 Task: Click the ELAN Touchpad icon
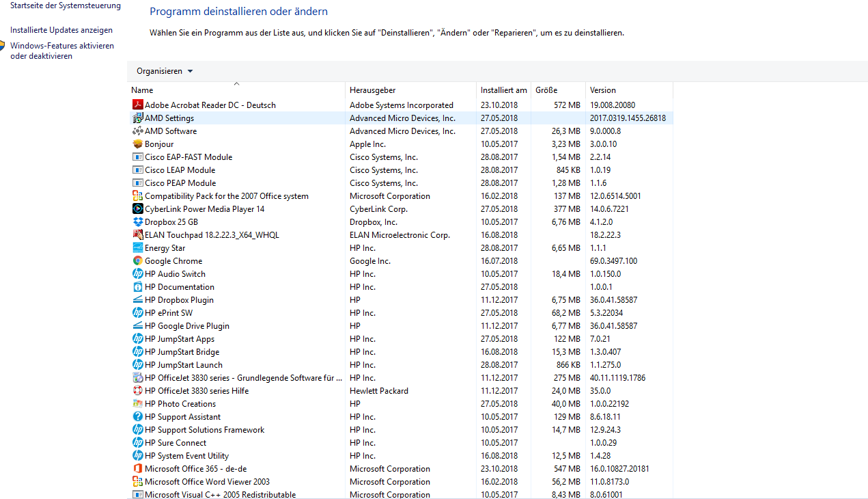[x=137, y=235]
